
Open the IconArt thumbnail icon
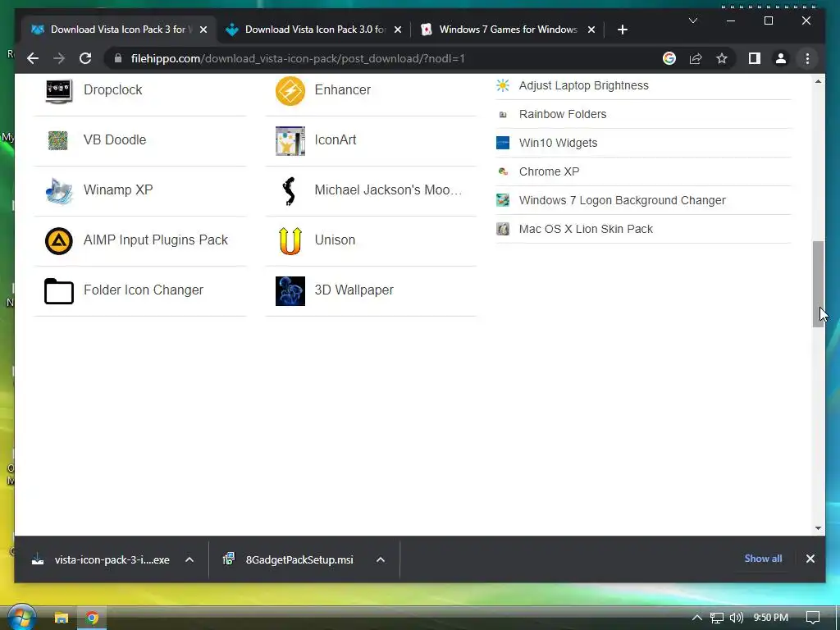pos(290,140)
